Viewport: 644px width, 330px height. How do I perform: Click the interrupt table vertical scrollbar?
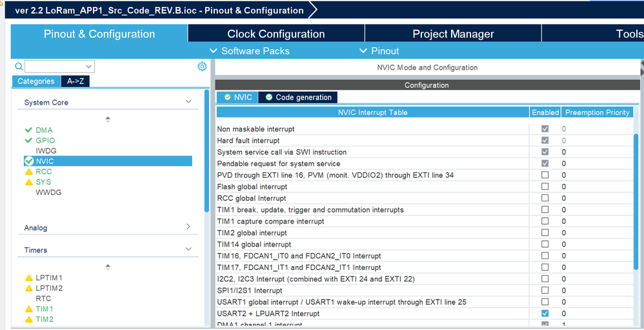point(636,201)
